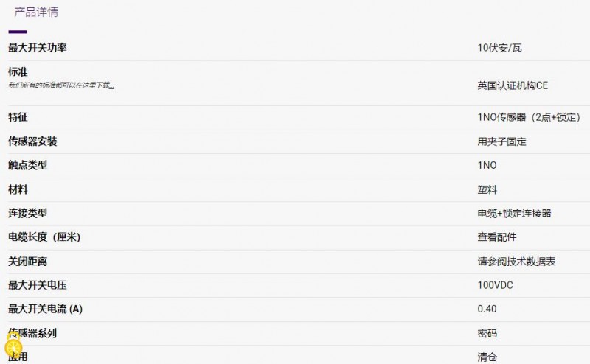Select the 1NO传感器（2点+锁定）value
Viewport: 590px width, 364px height.
tap(529, 117)
